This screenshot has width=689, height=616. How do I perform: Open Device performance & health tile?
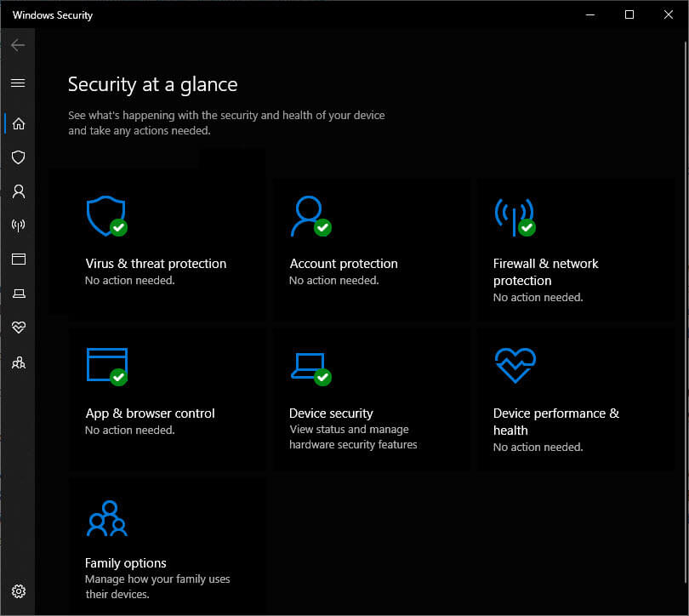pyautogui.click(x=576, y=399)
